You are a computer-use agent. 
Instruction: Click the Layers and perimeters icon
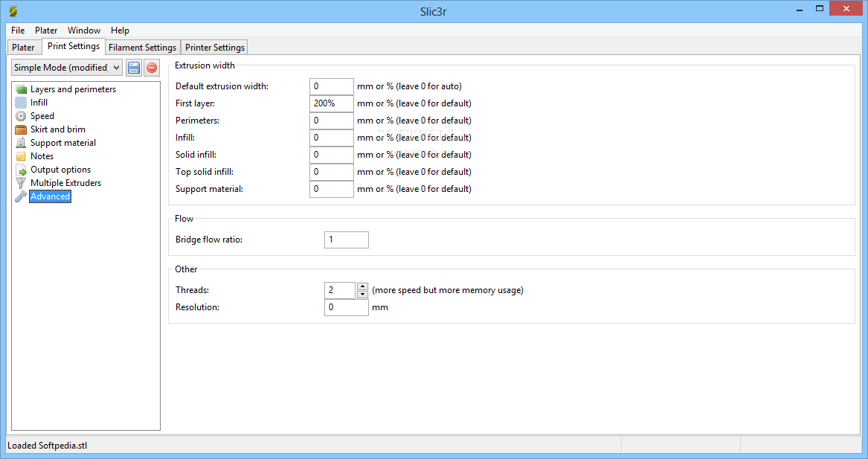coord(21,89)
